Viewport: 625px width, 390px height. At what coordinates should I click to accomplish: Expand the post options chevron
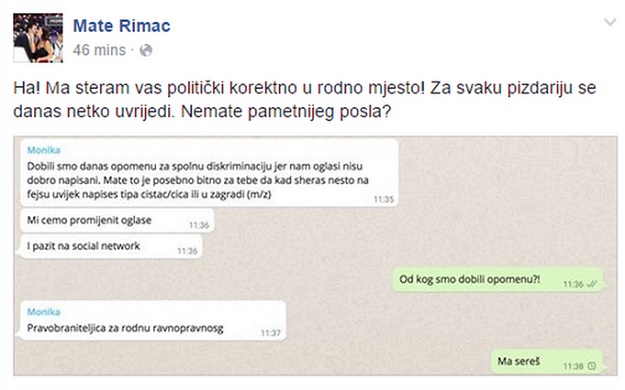point(610,22)
